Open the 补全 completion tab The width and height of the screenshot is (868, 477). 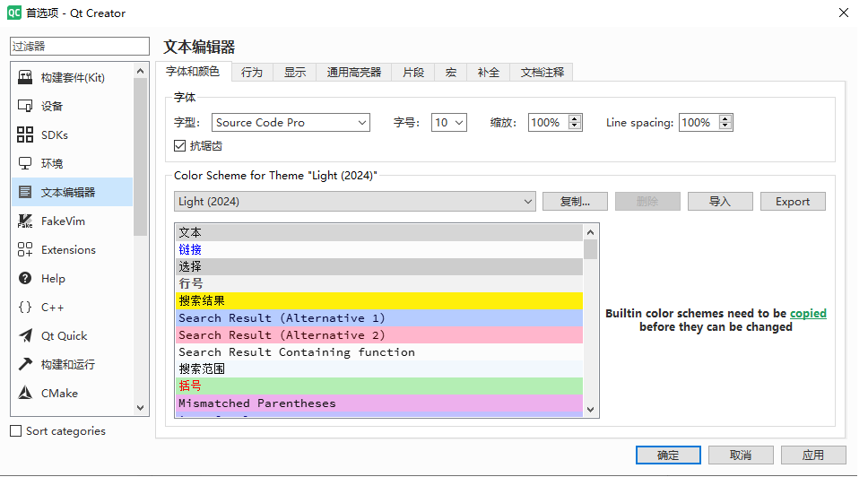tap(488, 73)
